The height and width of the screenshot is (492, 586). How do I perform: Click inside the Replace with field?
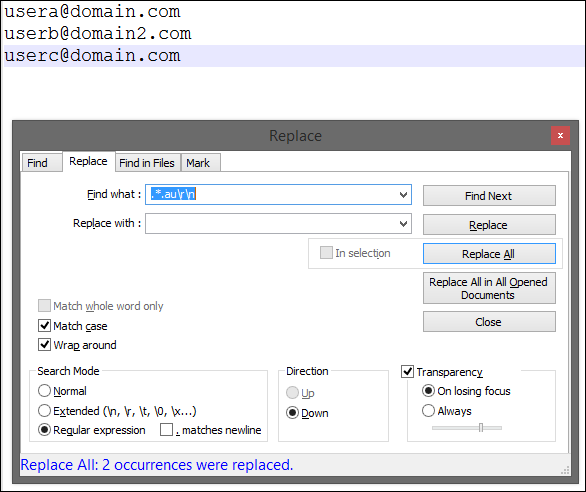271,224
